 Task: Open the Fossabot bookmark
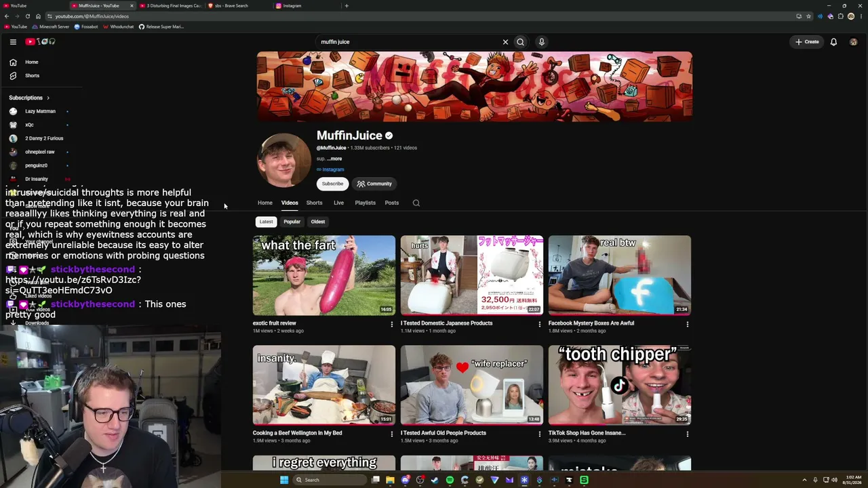tap(87, 27)
